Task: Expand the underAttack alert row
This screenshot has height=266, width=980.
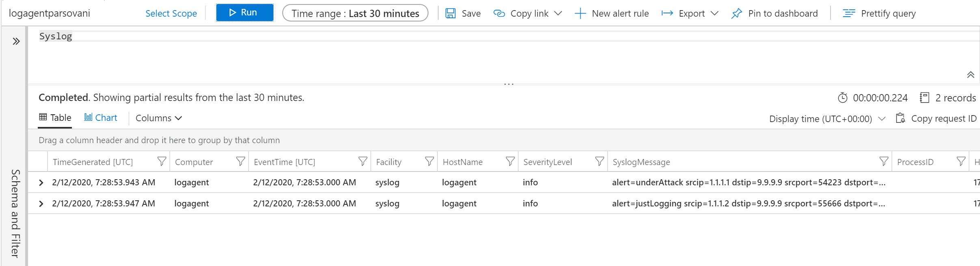Action: coord(41,182)
